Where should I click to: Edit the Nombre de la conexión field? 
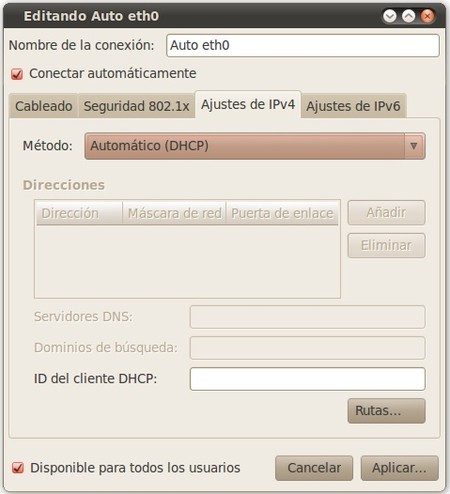pos(303,45)
